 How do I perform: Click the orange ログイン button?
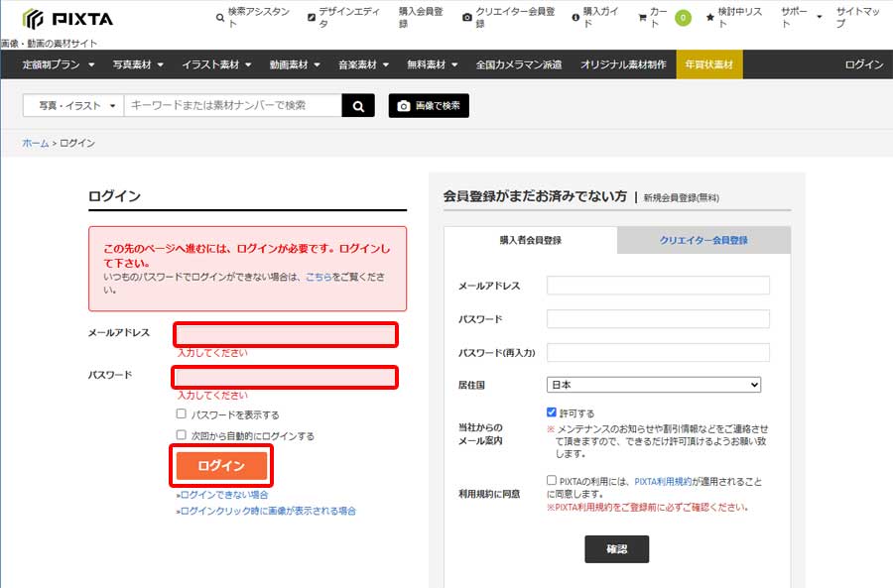(x=220, y=465)
